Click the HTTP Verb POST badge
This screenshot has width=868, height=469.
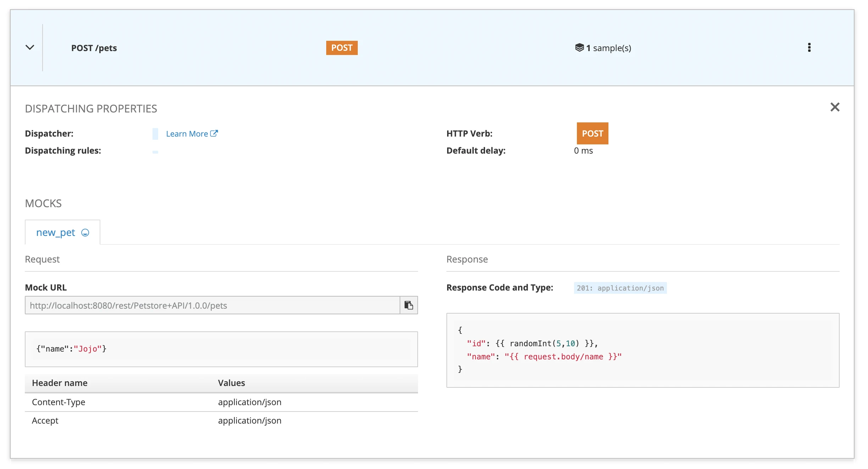click(x=592, y=133)
